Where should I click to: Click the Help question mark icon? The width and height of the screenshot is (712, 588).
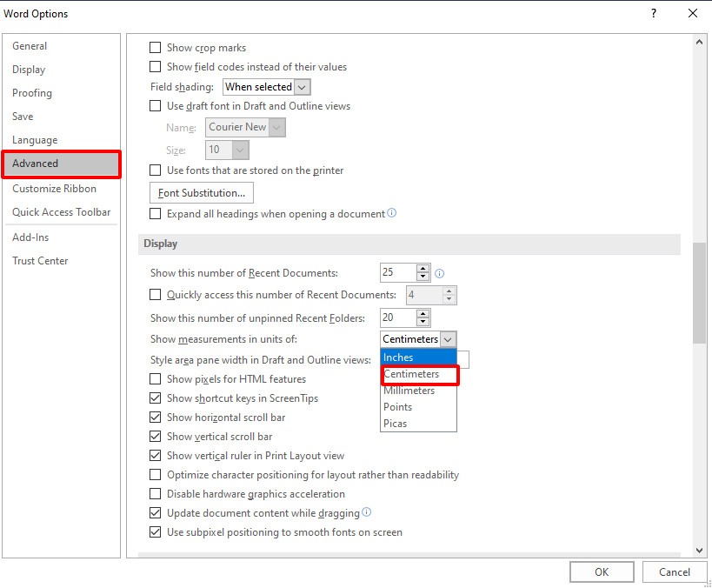[x=653, y=13]
